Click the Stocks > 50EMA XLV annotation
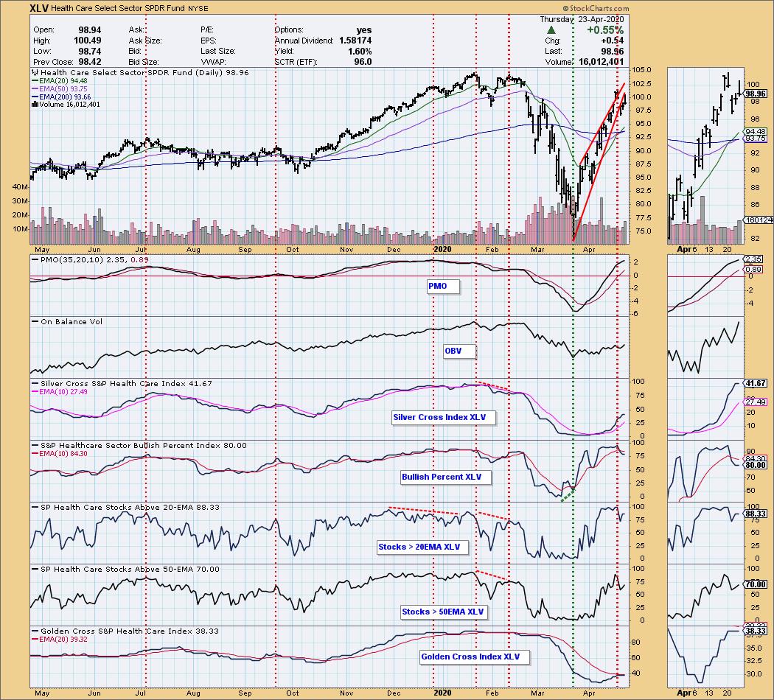774x700 pixels. [443, 612]
